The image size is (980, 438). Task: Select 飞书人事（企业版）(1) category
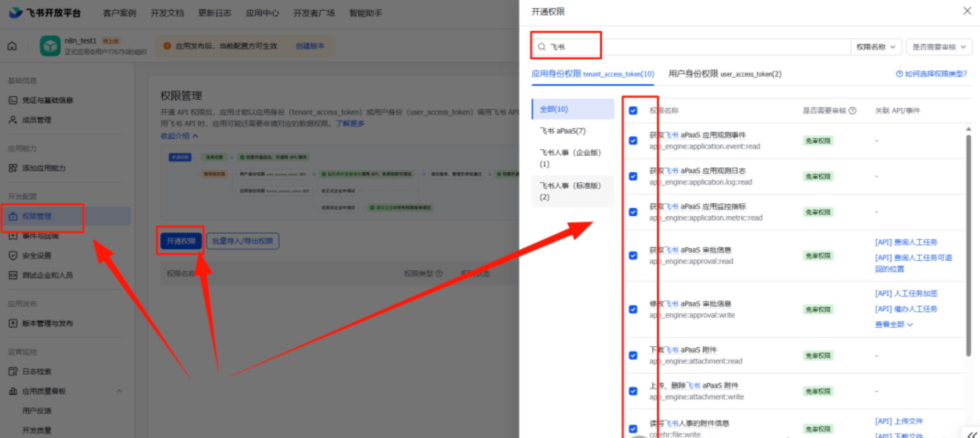point(573,158)
